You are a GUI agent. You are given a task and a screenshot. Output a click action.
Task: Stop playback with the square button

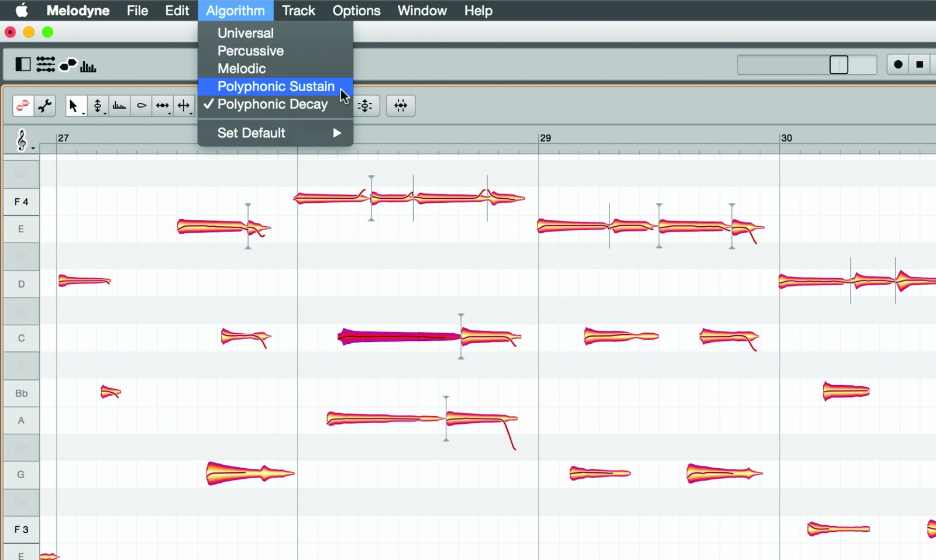tap(920, 64)
